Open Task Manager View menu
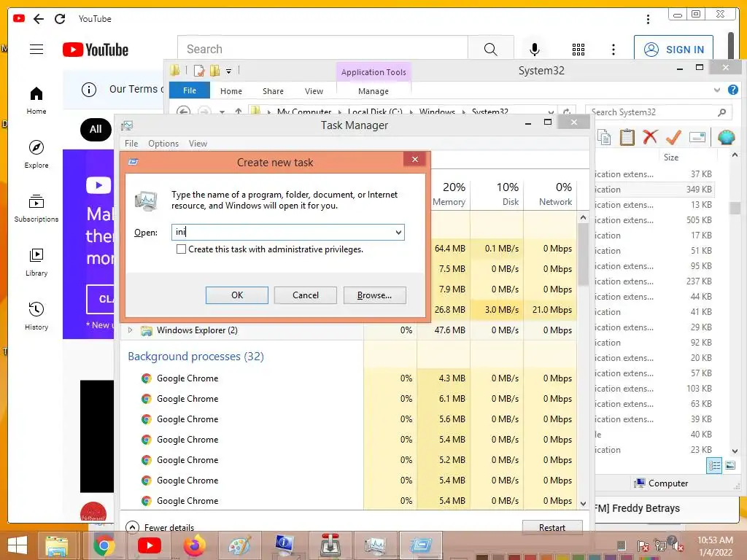Image resolution: width=747 pixels, height=560 pixels. tap(198, 144)
